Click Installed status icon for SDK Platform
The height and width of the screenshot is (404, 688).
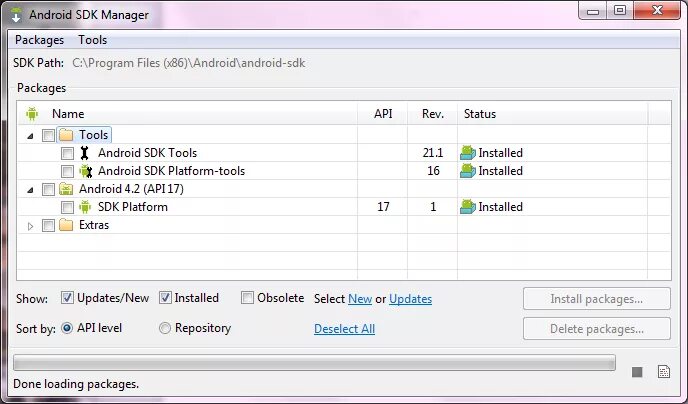pyautogui.click(x=468, y=207)
